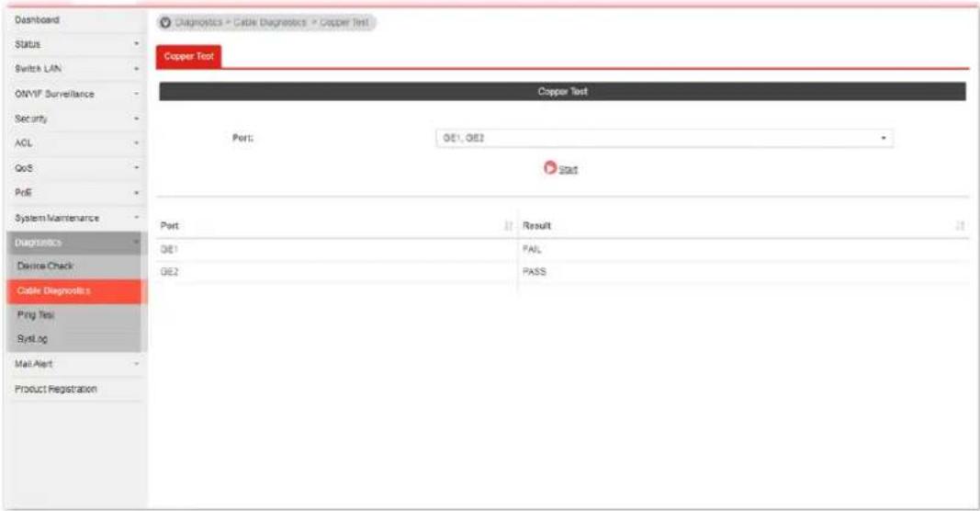Screen dimensions: 980x511
Task: Select the Copper Test tab
Action: (x=189, y=56)
